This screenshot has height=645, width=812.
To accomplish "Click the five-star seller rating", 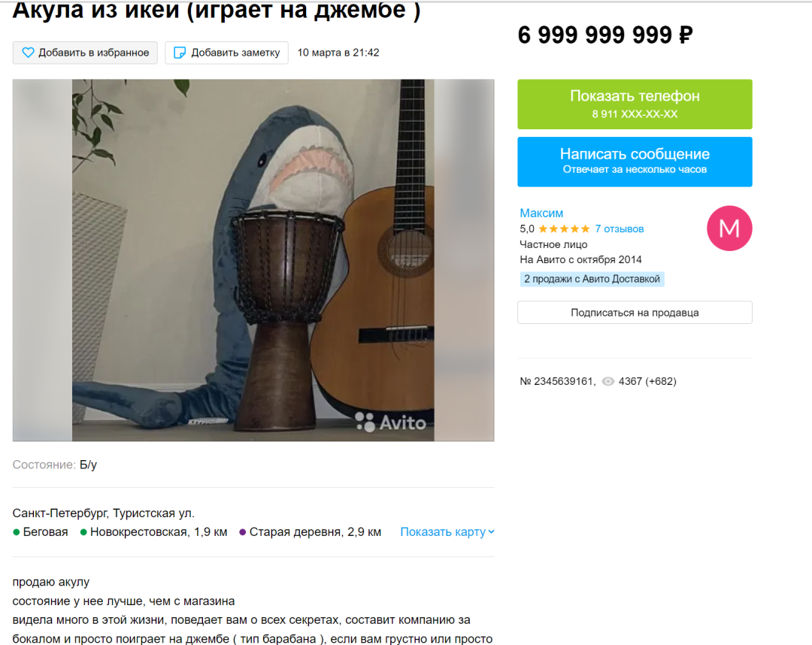I will [564, 229].
